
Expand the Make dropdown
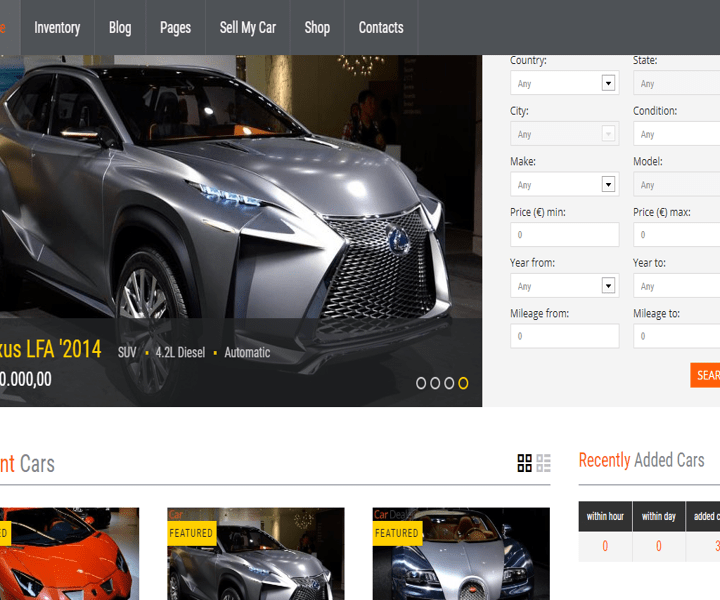coord(564,184)
